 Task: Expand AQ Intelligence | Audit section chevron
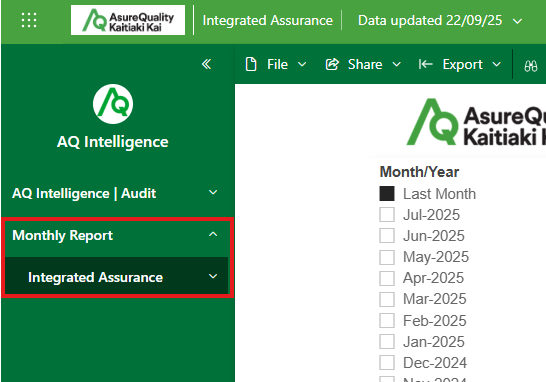(213, 192)
